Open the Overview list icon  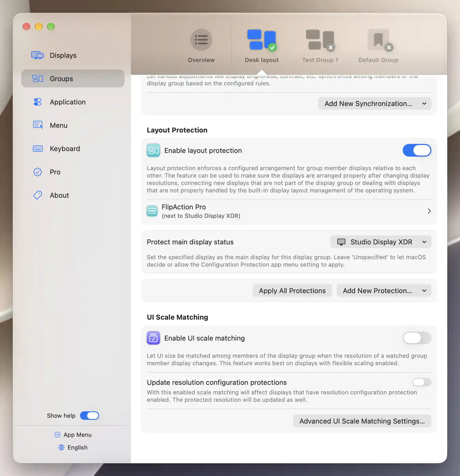coord(201,40)
